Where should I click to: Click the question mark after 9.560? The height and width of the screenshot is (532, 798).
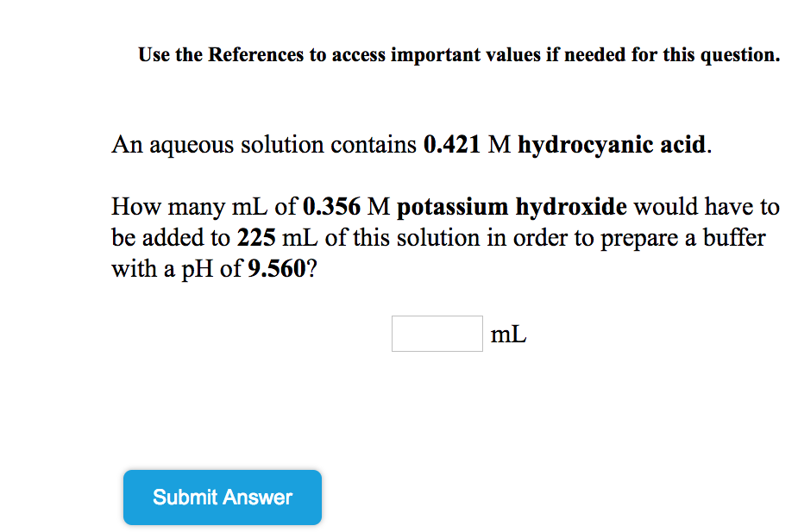(x=312, y=268)
